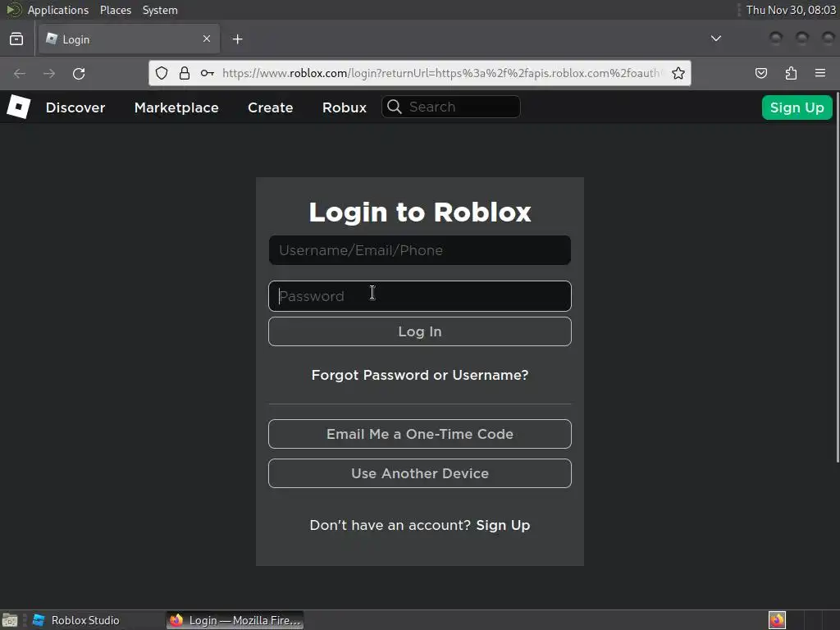
Task: Click the page vertical scrollbar
Action: (838, 279)
